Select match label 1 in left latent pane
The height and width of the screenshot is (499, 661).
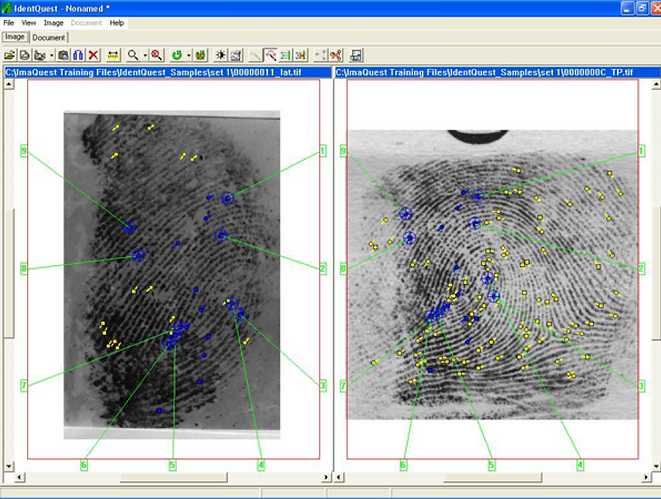coord(323,151)
